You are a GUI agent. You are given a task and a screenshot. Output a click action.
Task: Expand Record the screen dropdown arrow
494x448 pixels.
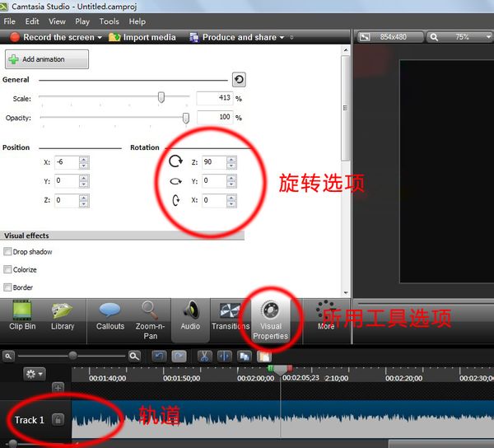click(x=100, y=38)
